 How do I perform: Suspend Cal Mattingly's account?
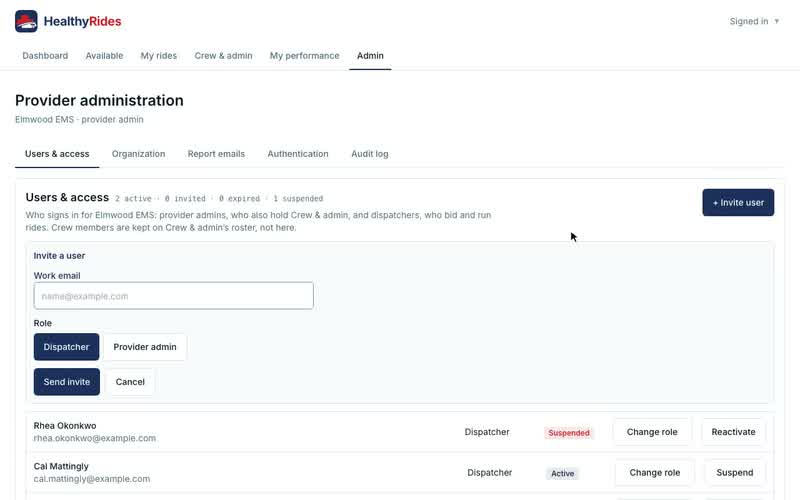tap(735, 473)
